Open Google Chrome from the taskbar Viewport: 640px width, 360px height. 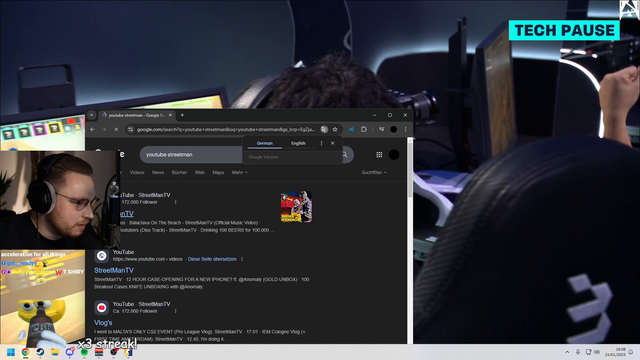click(25, 352)
